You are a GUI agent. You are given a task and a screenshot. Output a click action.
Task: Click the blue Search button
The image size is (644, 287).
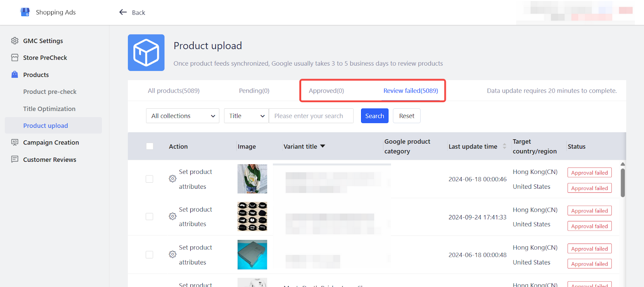(x=375, y=116)
